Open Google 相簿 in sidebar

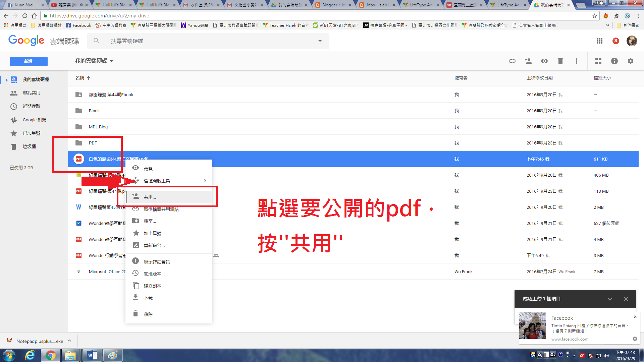coord(34,120)
